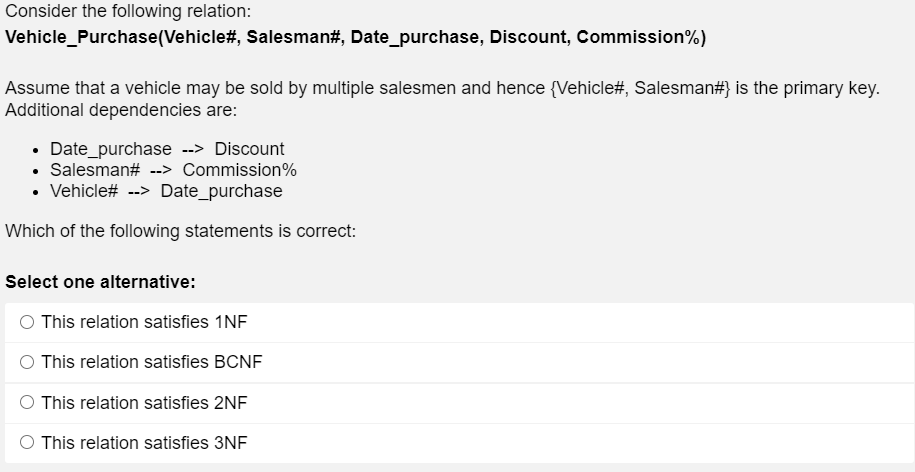Click the "Select one alternative:" heading
The image size is (915, 472).
pos(100,282)
